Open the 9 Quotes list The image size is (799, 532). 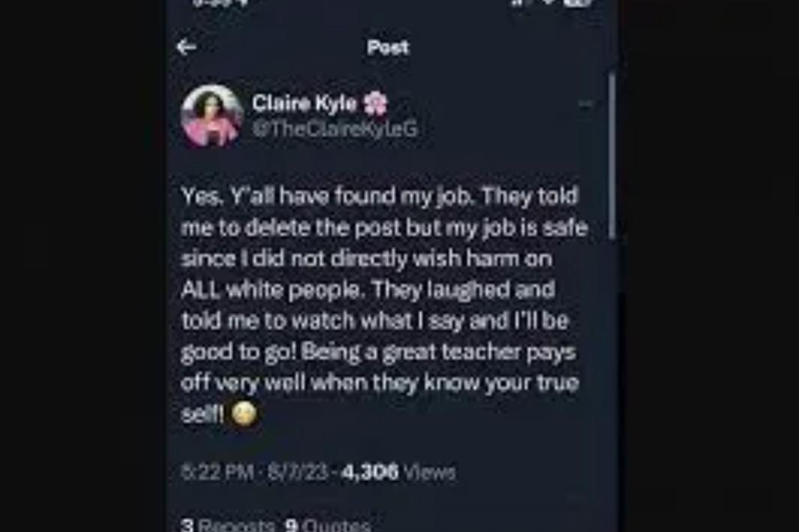click(x=327, y=525)
